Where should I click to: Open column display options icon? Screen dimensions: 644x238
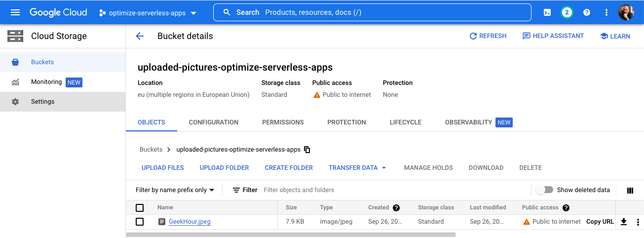click(x=630, y=190)
